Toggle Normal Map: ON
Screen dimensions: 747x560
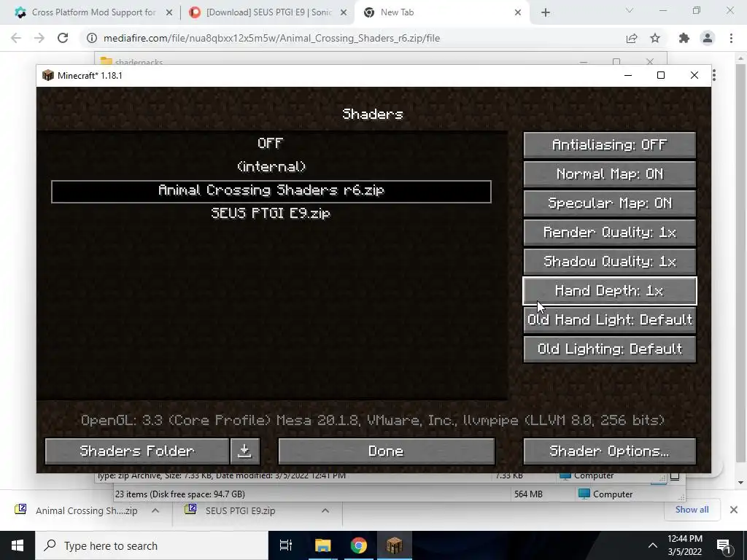point(609,174)
